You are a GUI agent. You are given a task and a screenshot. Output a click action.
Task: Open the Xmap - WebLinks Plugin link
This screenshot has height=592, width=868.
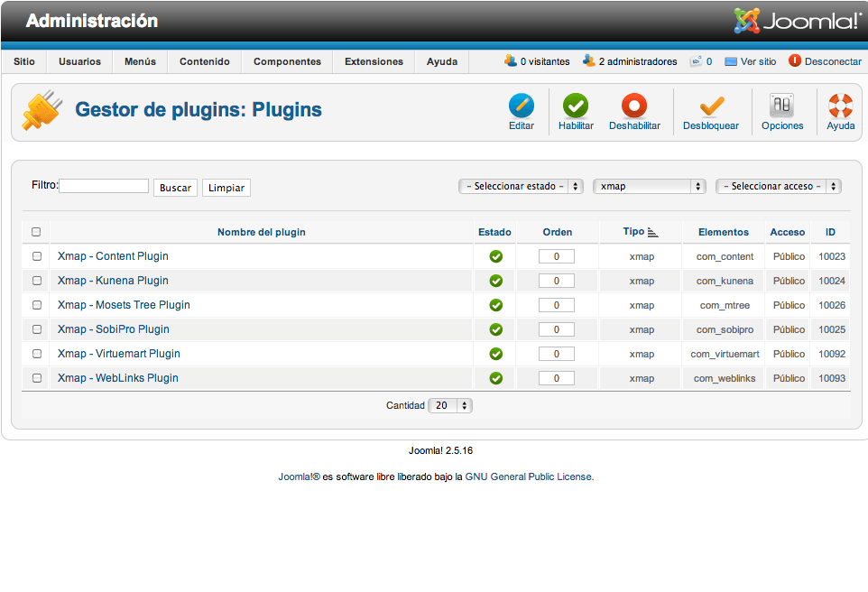point(118,378)
